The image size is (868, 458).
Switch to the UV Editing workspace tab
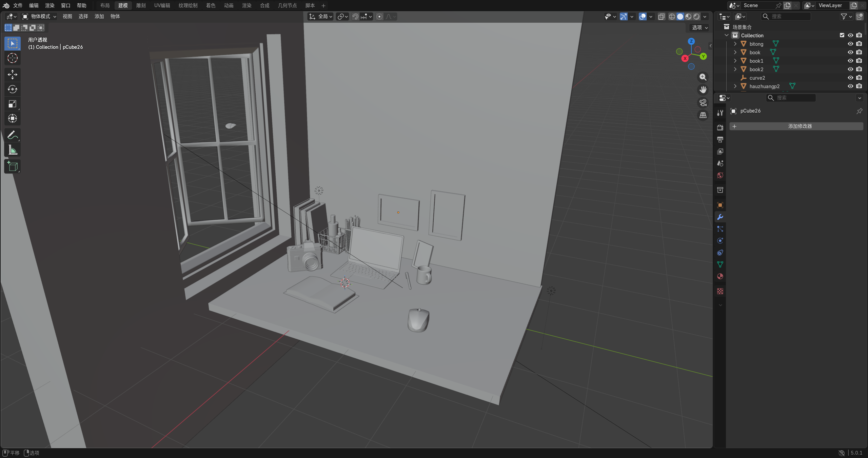162,5
